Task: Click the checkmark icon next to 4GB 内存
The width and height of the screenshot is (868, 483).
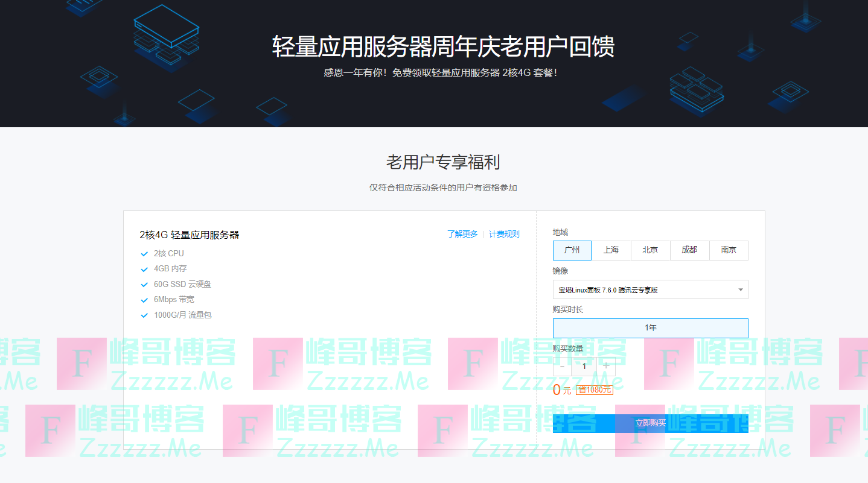Action: (144, 270)
